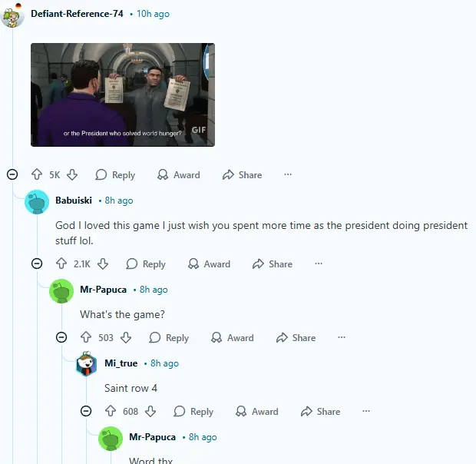Upvote Mi_true's "Saint row 4" comment
This screenshot has width=476, height=464.
click(111, 411)
